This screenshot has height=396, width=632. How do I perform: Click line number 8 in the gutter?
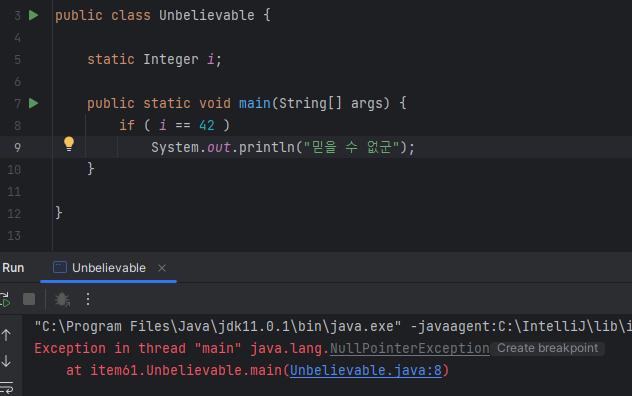click(x=17, y=125)
